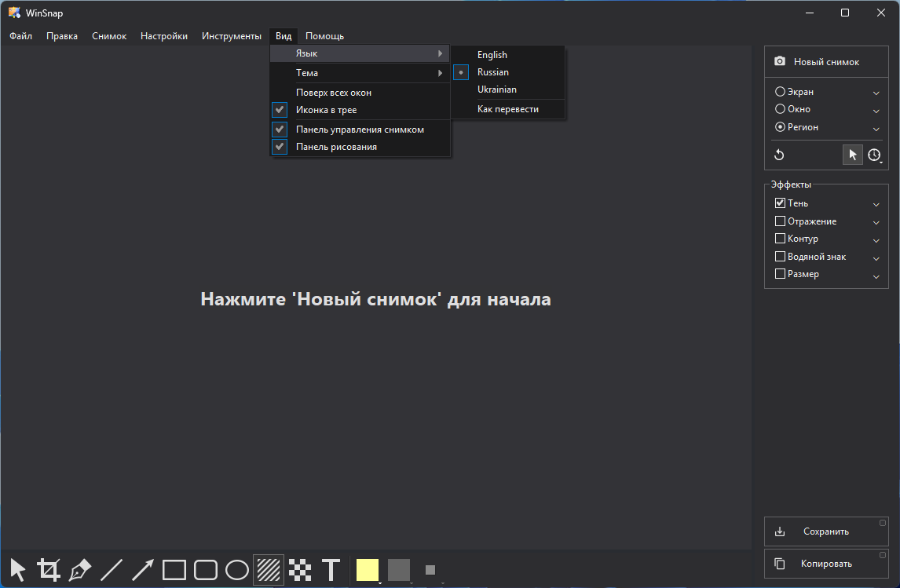The width and height of the screenshot is (900, 588).
Task: Open the Тема submenu
Action: click(x=360, y=73)
